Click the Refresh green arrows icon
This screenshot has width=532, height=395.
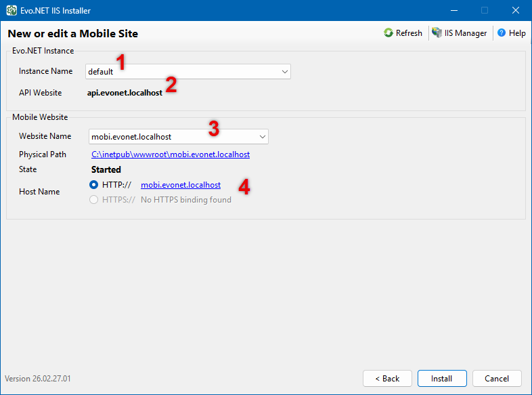click(388, 33)
